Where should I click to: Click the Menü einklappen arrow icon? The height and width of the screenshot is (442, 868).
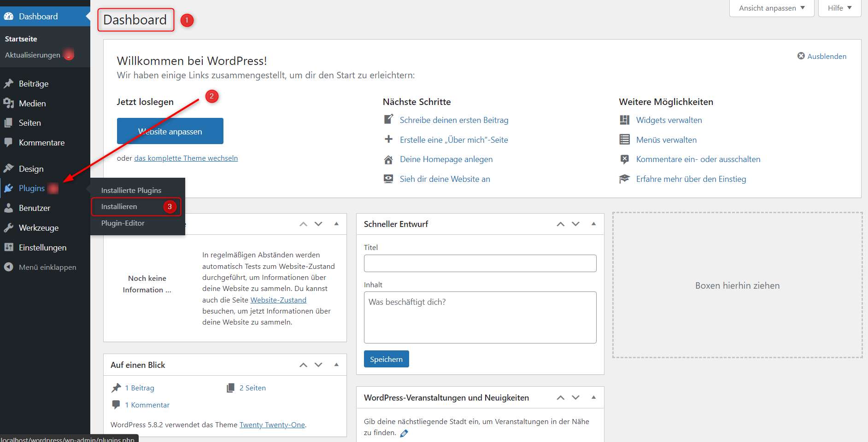(9, 267)
